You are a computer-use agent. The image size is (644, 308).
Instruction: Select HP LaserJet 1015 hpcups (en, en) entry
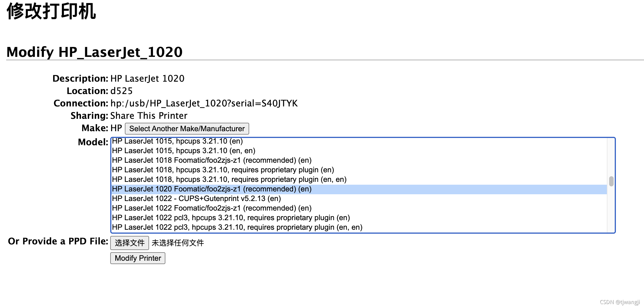[x=183, y=151]
